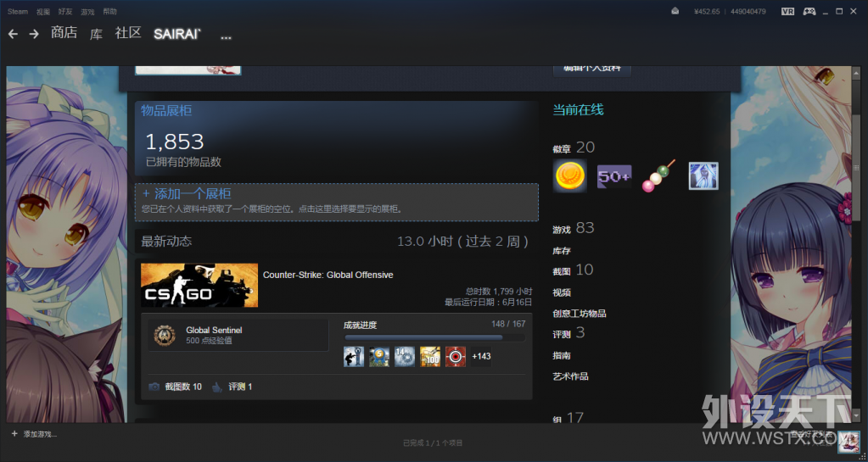This screenshot has width=868, height=462.
Task: Open the reviews thumbs-up icon
Action: pyautogui.click(x=217, y=387)
